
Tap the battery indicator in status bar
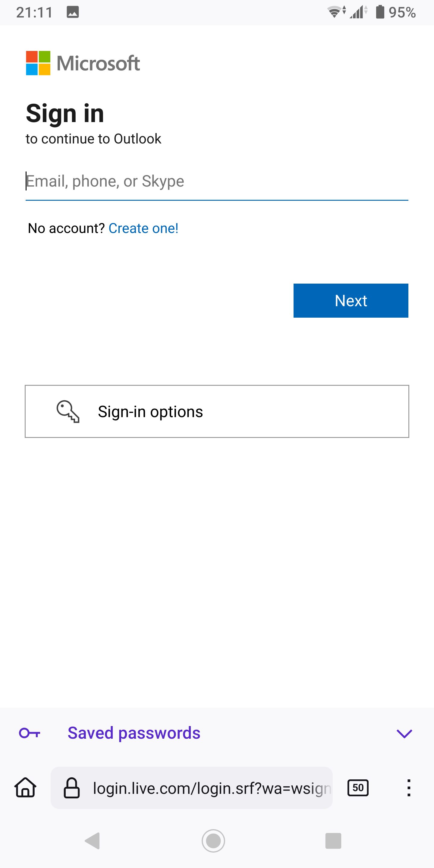coord(380,12)
